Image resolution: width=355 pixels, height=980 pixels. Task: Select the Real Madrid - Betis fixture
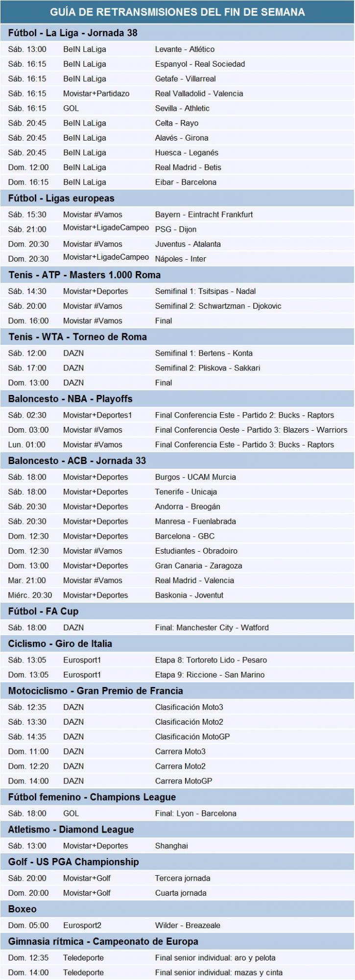coord(188,168)
